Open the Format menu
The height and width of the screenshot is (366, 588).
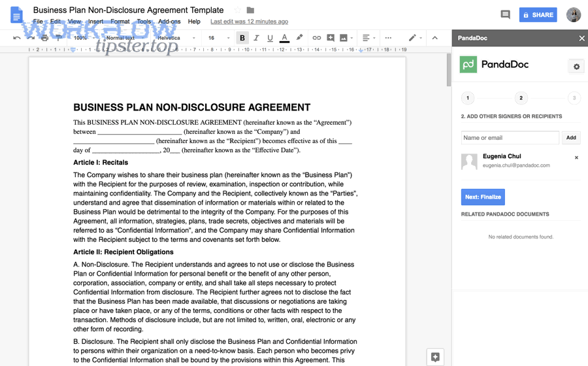pyautogui.click(x=120, y=22)
